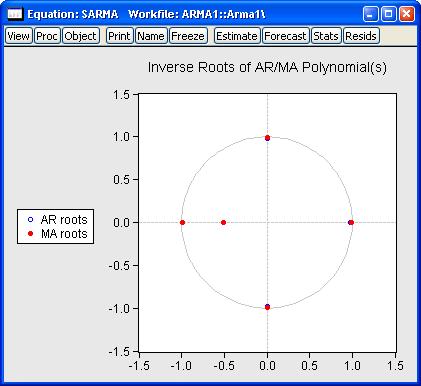
Task: Select the graph title 'Inverse Roots of AR/MA Polynomial(s)'
Action: (267, 68)
